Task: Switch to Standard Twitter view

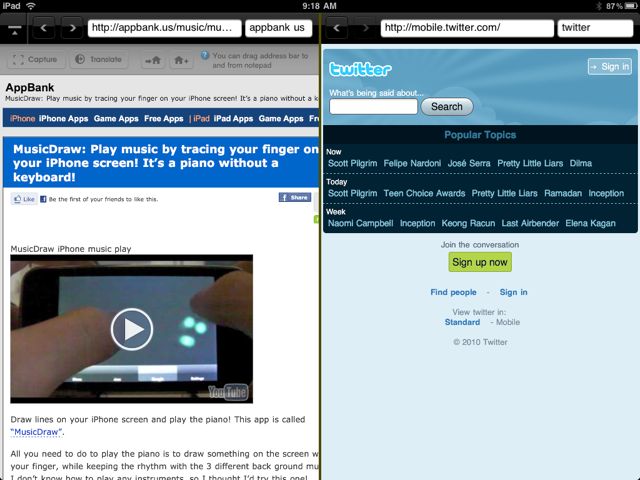Action: point(462,322)
